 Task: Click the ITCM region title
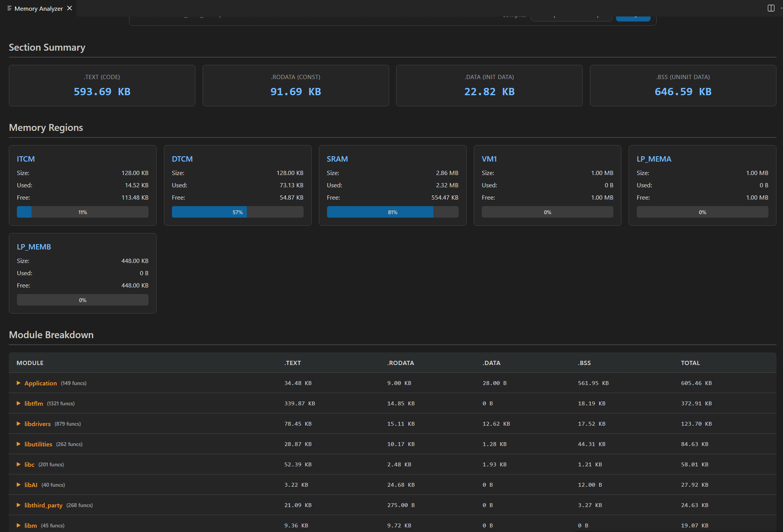[x=26, y=159]
